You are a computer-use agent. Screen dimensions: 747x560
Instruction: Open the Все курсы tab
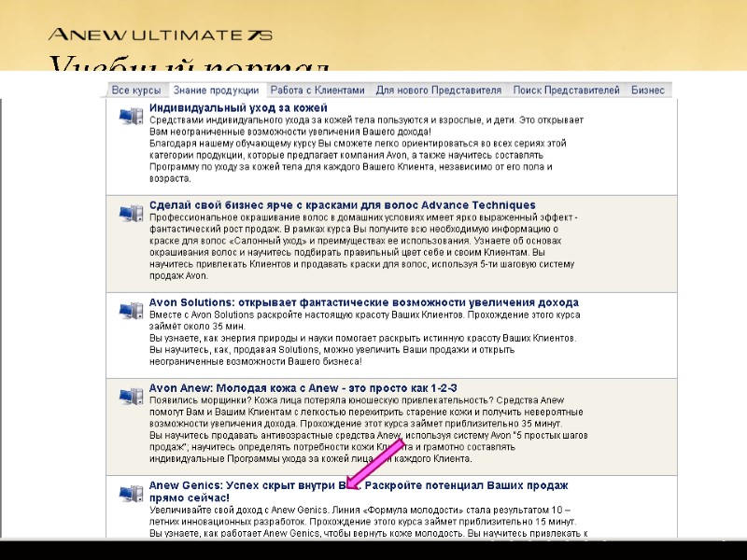tap(135, 90)
